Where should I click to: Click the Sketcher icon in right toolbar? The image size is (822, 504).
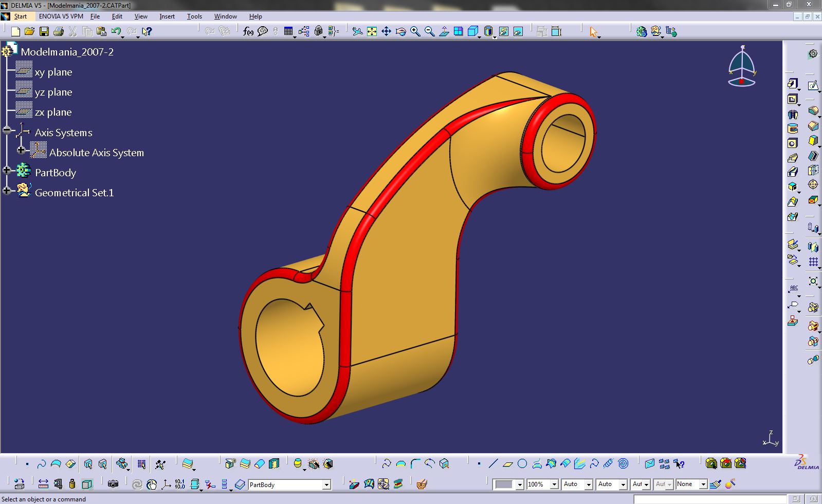coord(813,85)
